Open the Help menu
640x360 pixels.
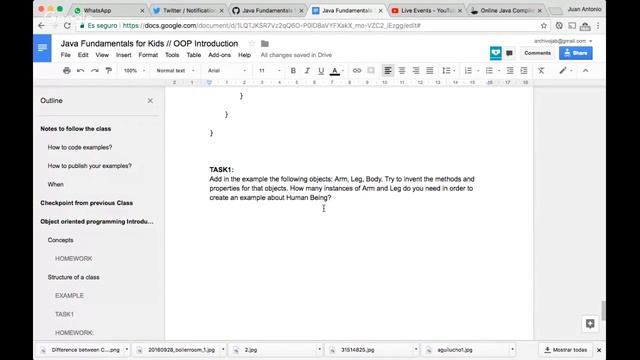pyautogui.click(x=244, y=55)
